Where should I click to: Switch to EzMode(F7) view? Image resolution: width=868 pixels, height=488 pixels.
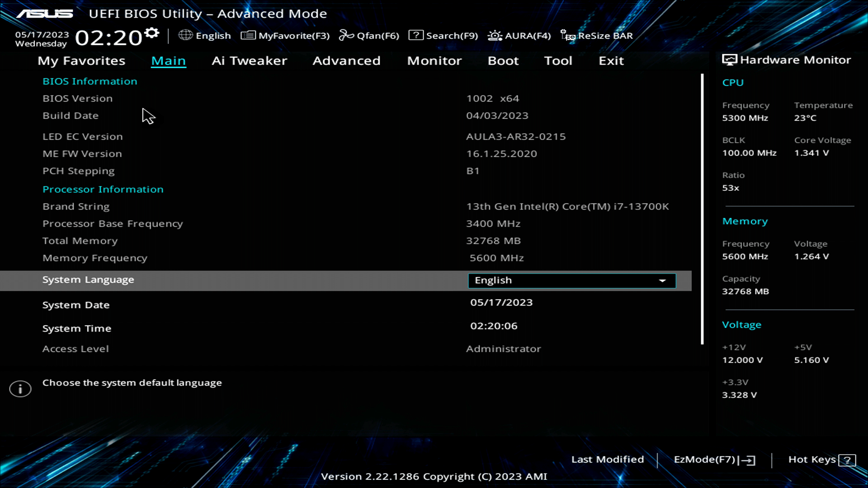713,459
